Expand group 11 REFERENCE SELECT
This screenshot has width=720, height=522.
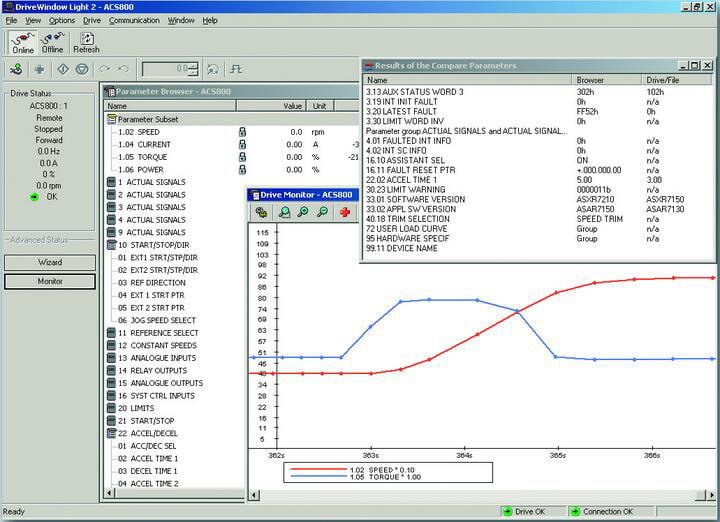click(111, 333)
